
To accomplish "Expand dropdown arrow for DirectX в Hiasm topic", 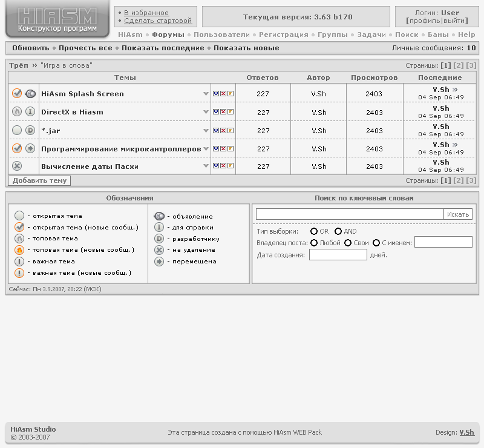I will (206, 112).
